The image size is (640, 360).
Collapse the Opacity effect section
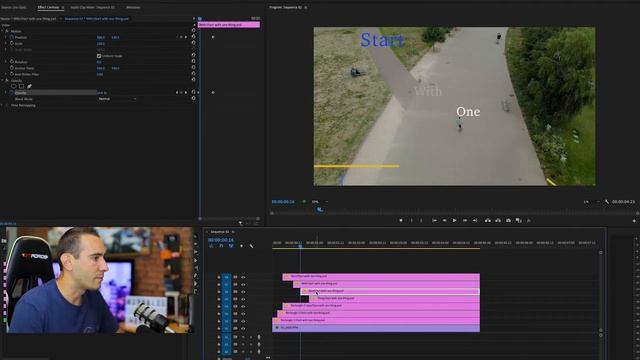tap(2, 80)
